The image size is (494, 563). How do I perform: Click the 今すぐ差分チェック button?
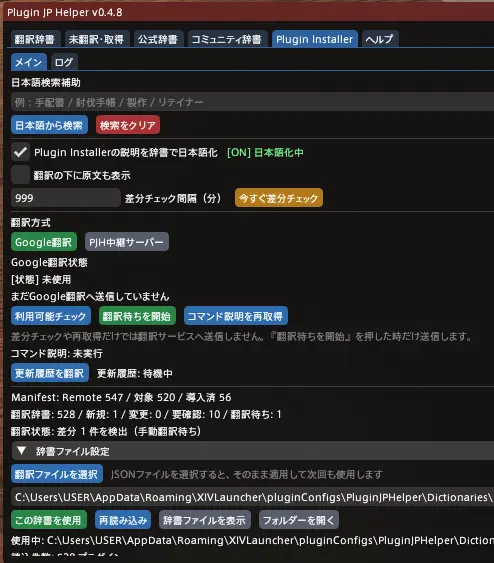(x=279, y=198)
